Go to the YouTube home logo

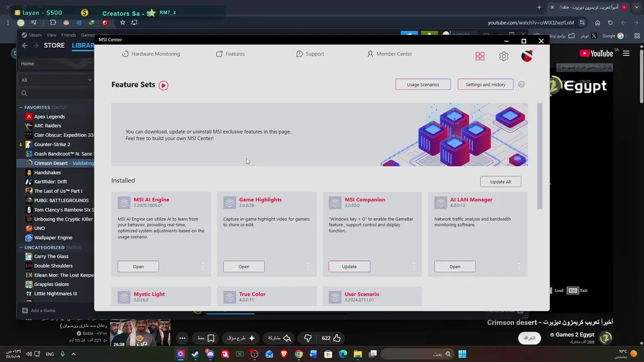(x=596, y=53)
